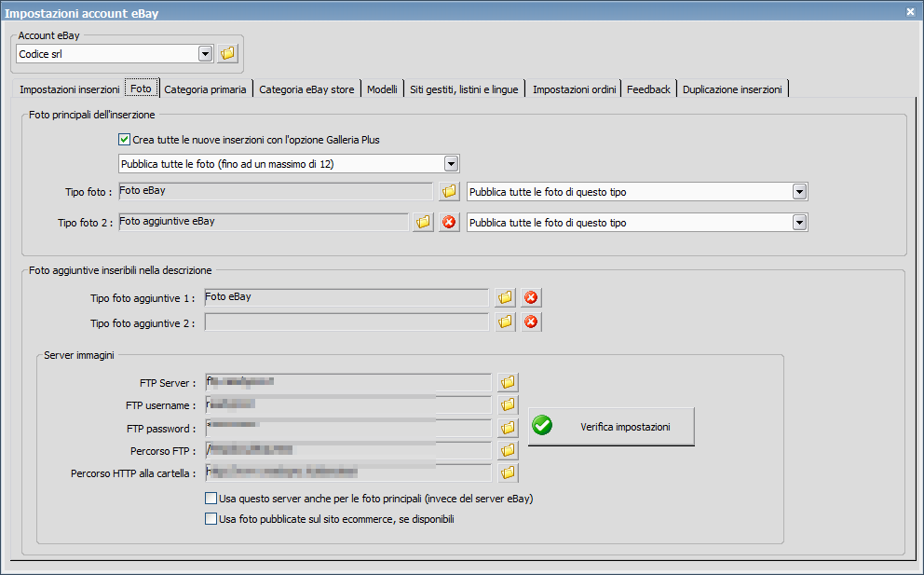
Task: Click folder icon beside FTP password
Action: coord(508,428)
